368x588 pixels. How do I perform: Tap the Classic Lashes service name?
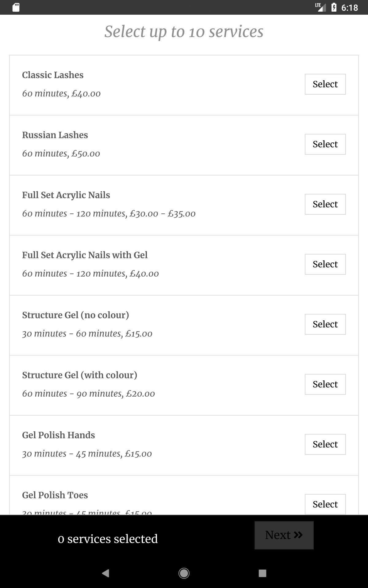click(53, 75)
